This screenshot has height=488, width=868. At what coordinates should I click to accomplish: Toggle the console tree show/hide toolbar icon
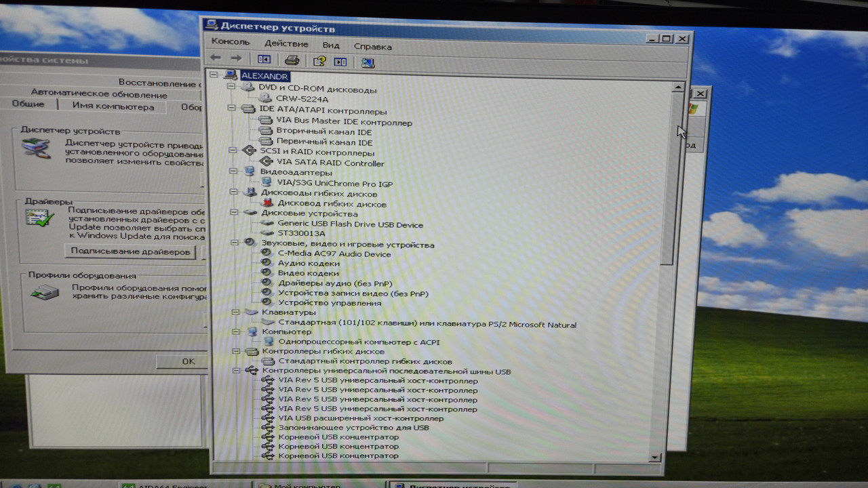[x=264, y=60]
